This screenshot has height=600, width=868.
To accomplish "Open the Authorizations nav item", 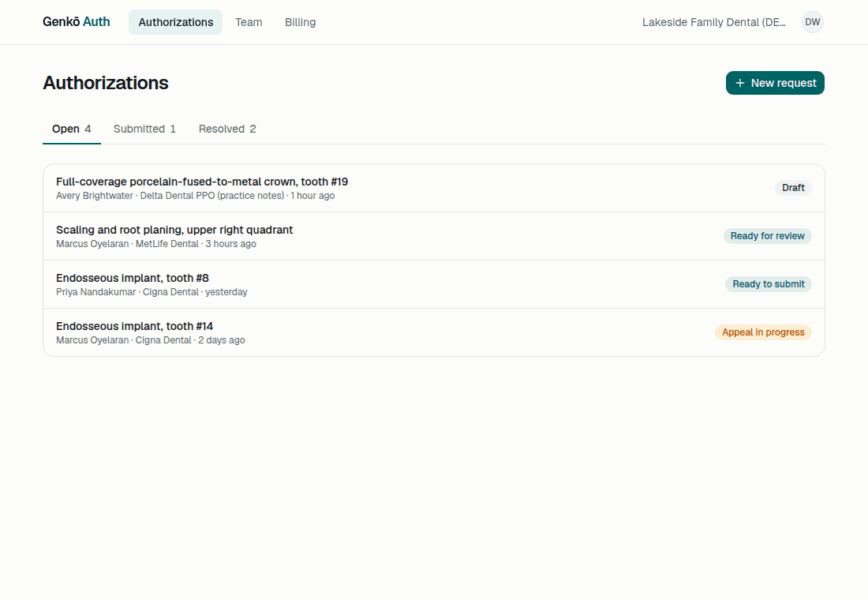I will coord(175,22).
